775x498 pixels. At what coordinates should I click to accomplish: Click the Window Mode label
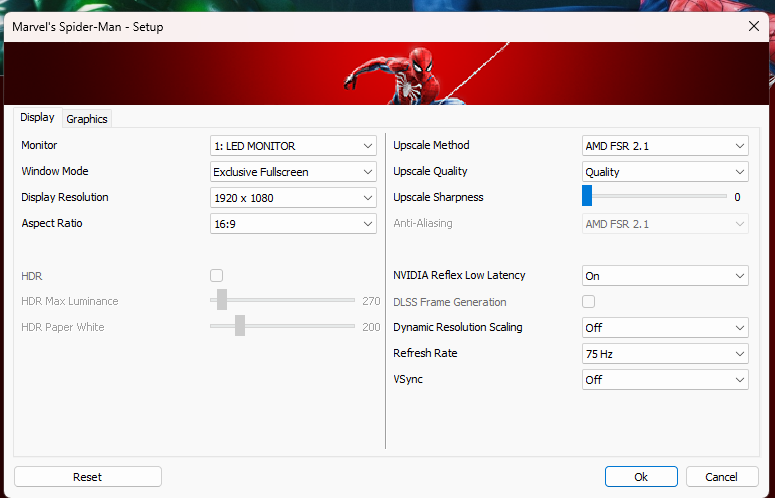pyautogui.click(x=55, y=171)
